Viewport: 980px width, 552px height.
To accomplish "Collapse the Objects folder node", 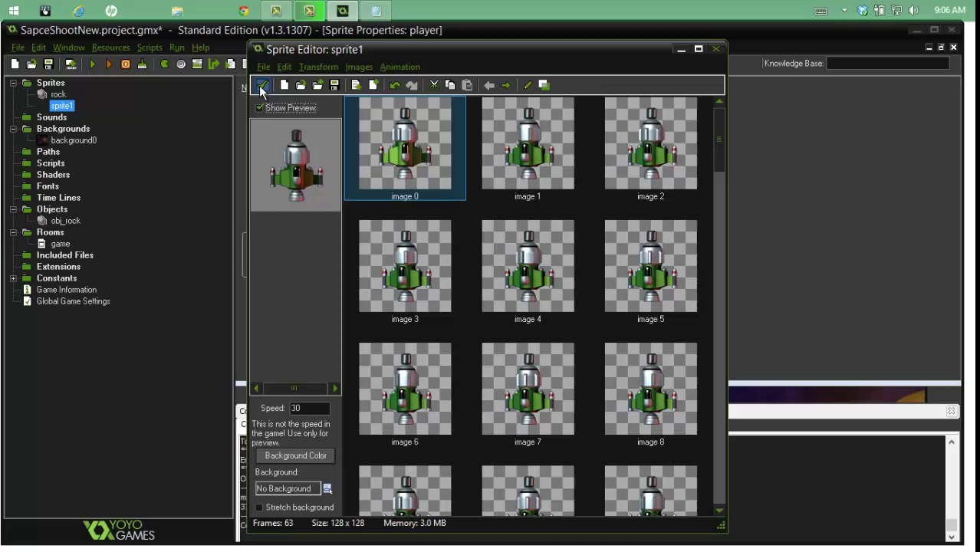I will pos(14,209).
